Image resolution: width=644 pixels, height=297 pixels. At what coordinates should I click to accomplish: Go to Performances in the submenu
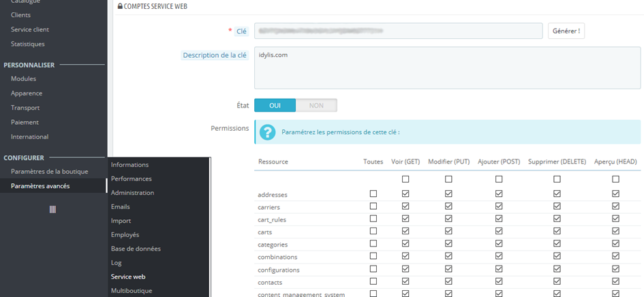click(x=131, y=178)
